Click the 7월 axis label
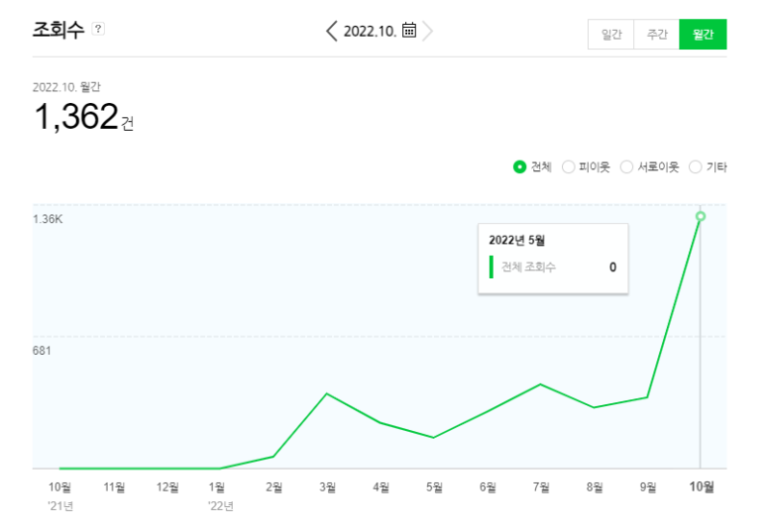Screen dimensions: 766x532 (x=541, y=487)
